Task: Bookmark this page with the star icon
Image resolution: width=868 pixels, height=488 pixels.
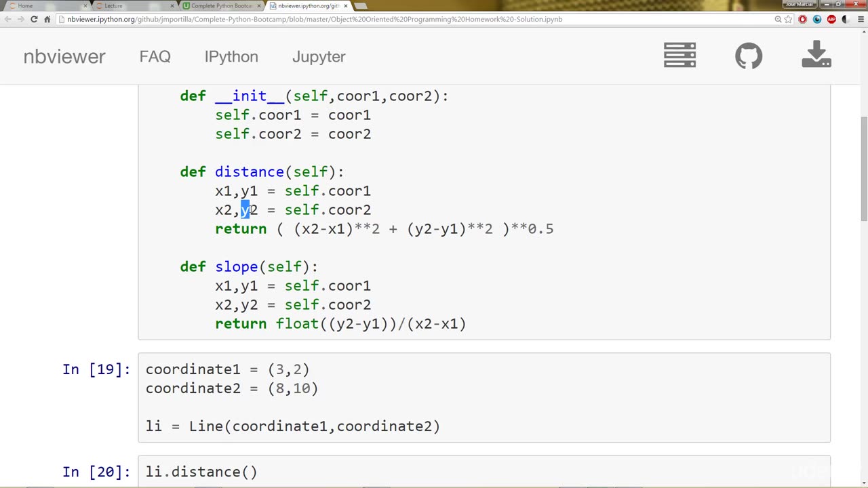Action: (x=788, y=19)
